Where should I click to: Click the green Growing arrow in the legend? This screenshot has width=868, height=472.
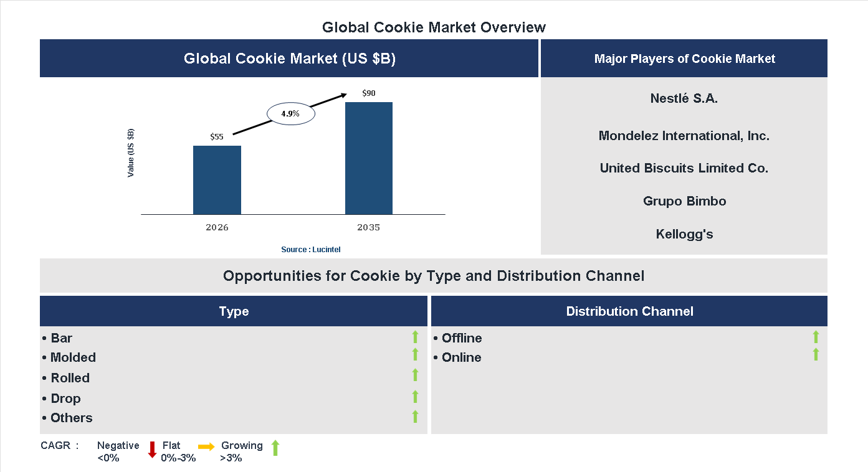click(x=275, y=448)
